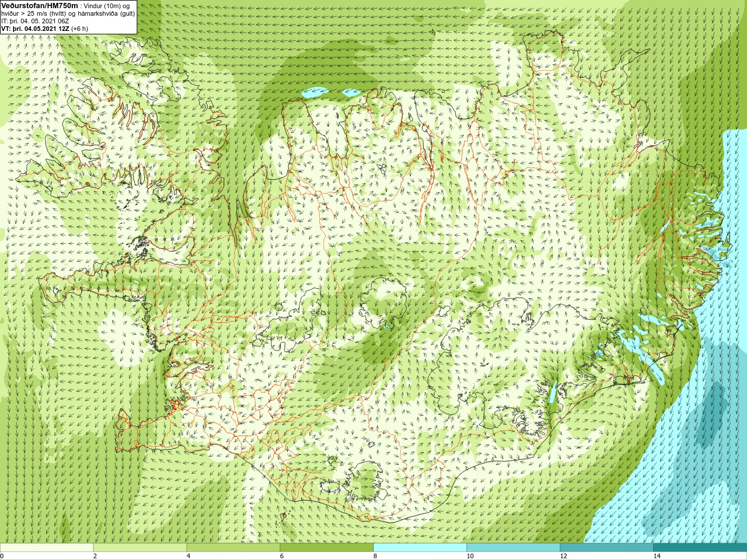Click the 'IT: þri. 04. 05. 2021 06Z' line

pyautogui.click(x=35, y=21)
